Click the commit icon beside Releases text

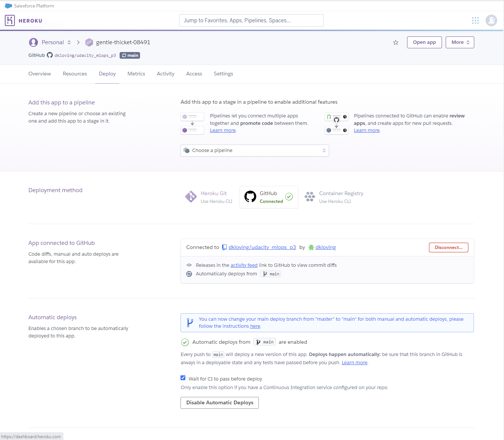(189, 265)
